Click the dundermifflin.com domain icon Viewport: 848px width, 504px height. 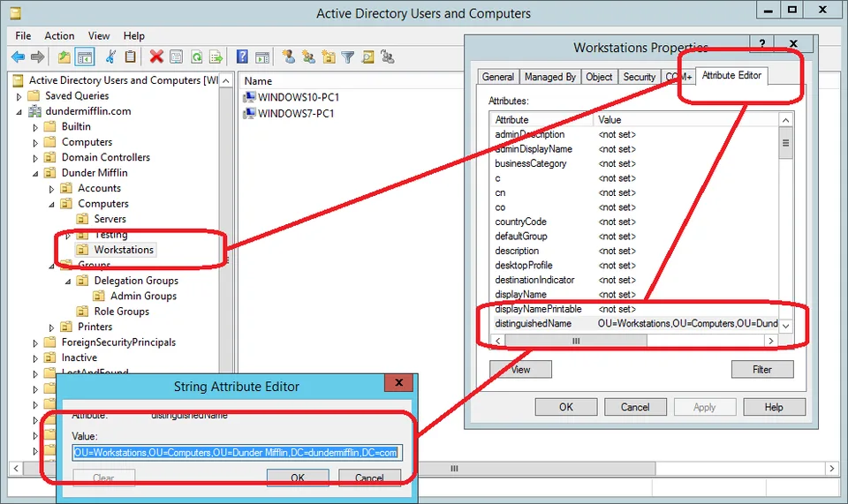[x=34, y=111]
